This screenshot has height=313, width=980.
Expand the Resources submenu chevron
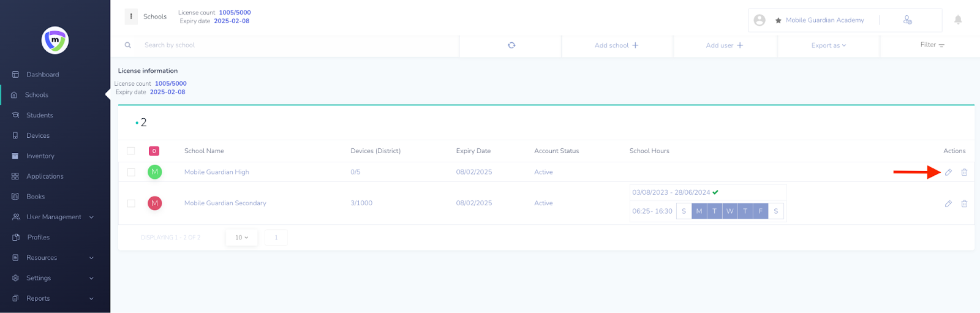91,258
